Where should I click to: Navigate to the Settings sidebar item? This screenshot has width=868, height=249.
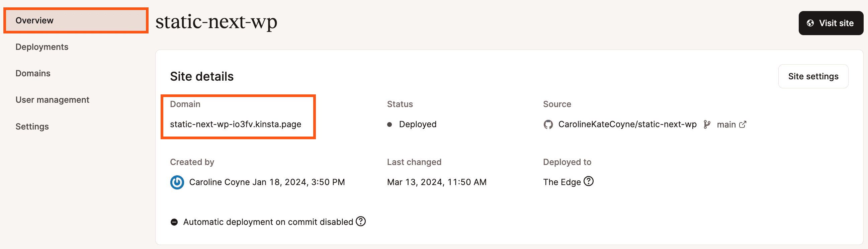[x=32, y=127]
